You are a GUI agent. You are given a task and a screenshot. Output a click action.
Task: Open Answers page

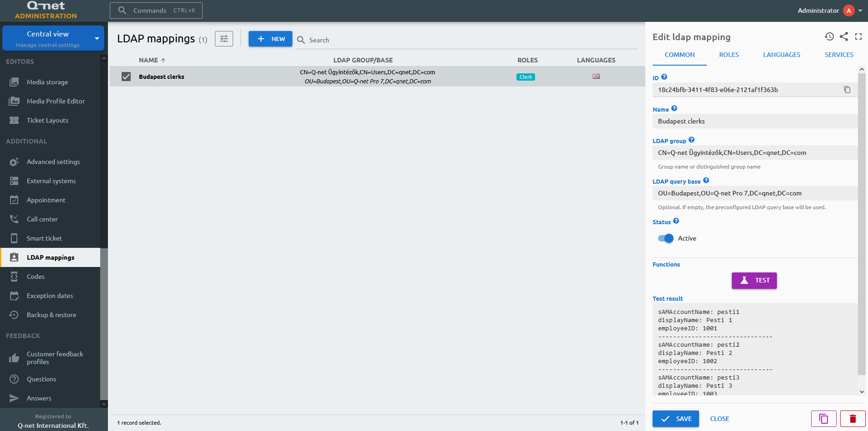pos(50,398)
